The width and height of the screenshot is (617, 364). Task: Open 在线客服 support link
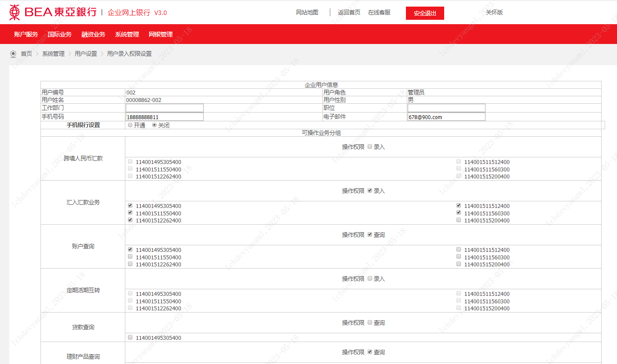click(x=379, y=12)
